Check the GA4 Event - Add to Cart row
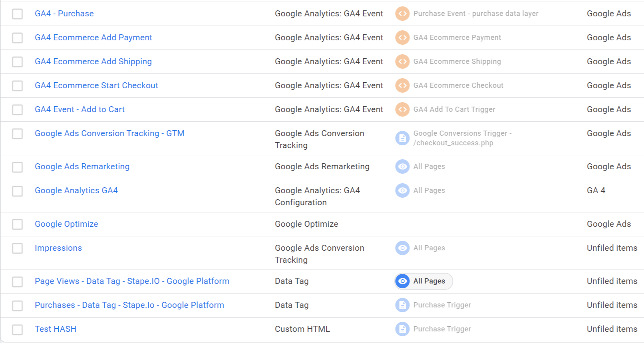The width and height of the screenshot is (644, 343). (17, 110)
